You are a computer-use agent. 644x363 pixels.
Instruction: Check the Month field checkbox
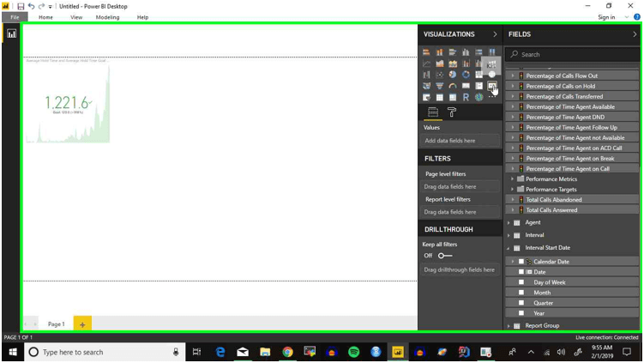point(521,293)
